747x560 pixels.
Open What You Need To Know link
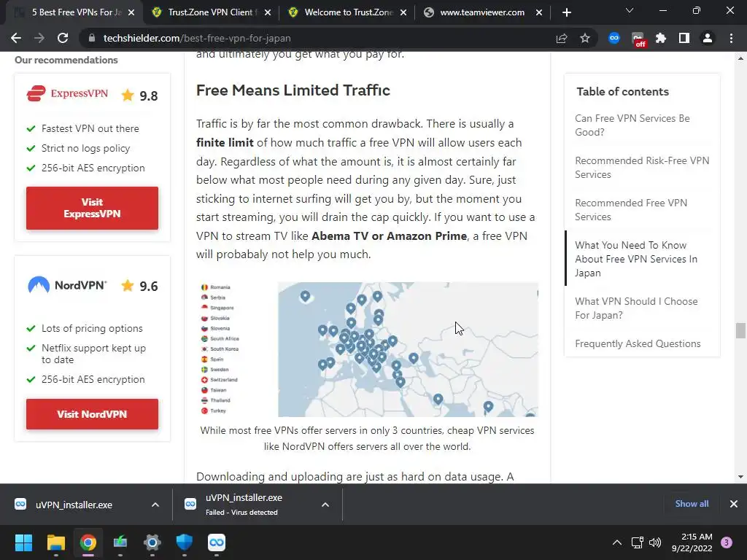(636, 259)
